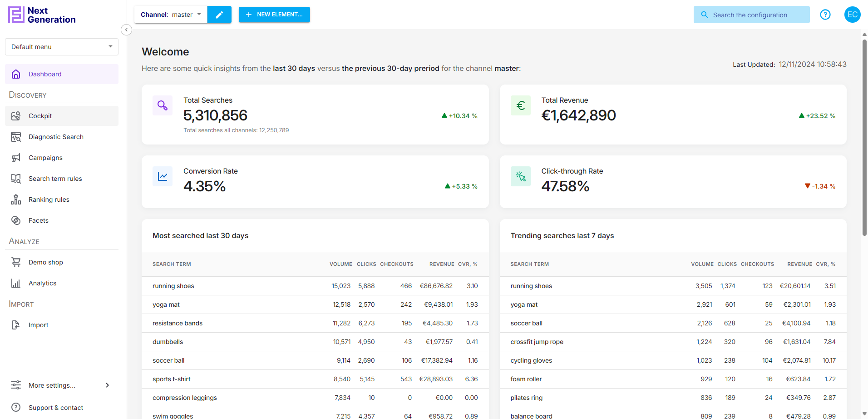
Task: Click the Ranking rules icon
Action: click(x=16, y=200)
